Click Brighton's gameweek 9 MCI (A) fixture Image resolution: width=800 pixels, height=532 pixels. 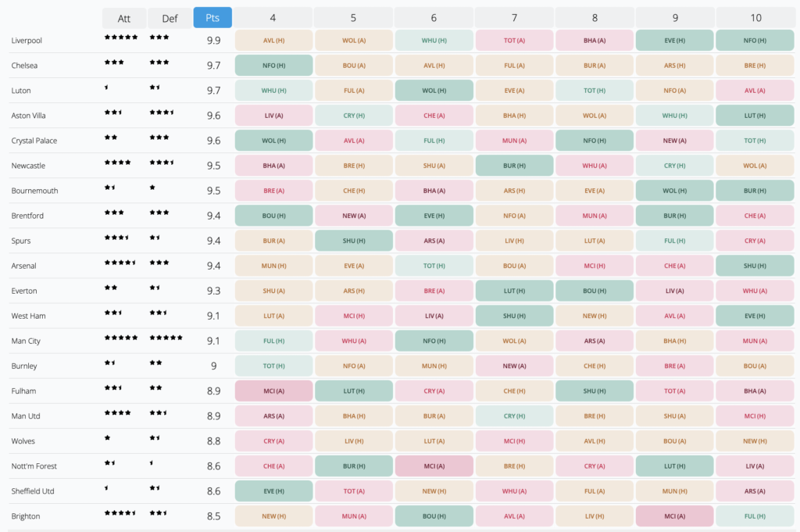[674, 516]
